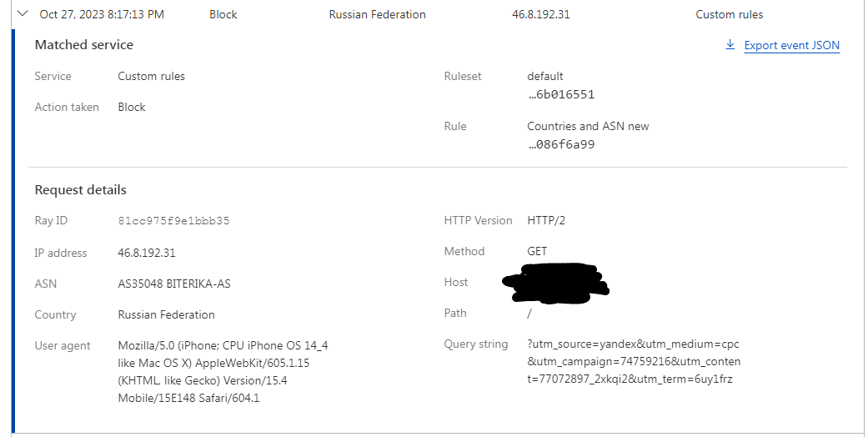
Task: Click the HTTP/2 version value
Action: (546, 220)
